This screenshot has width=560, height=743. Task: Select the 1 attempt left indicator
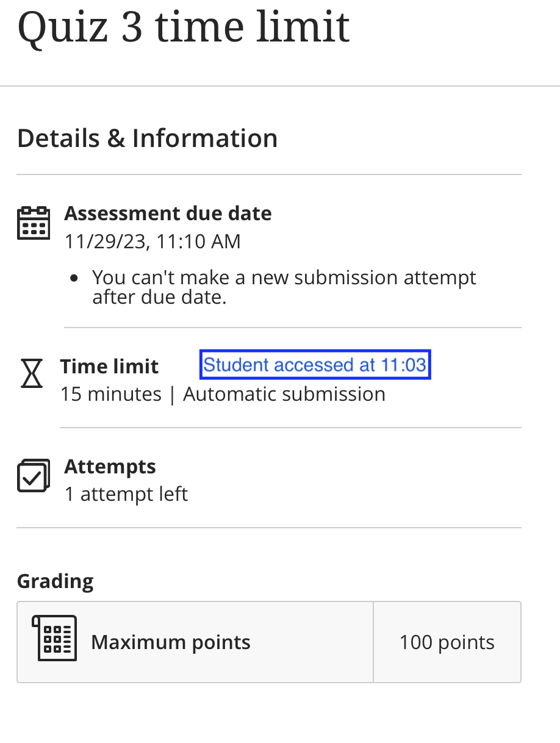click(126, 494)
